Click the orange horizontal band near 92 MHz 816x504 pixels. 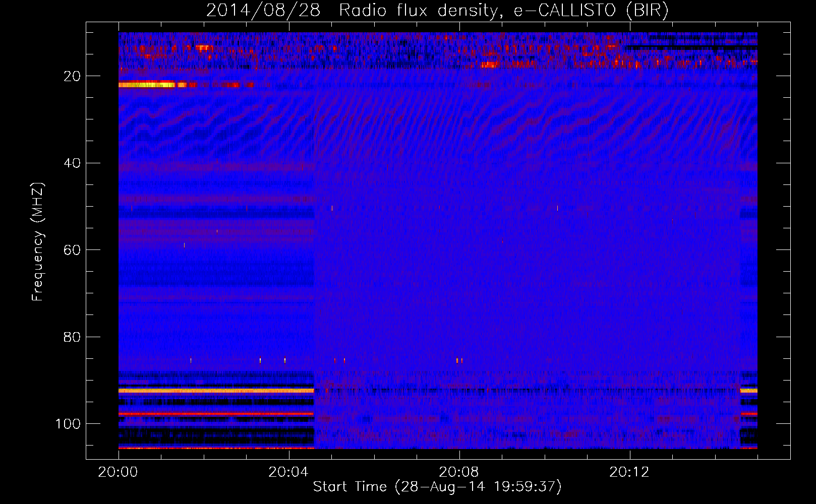point(216,391)
